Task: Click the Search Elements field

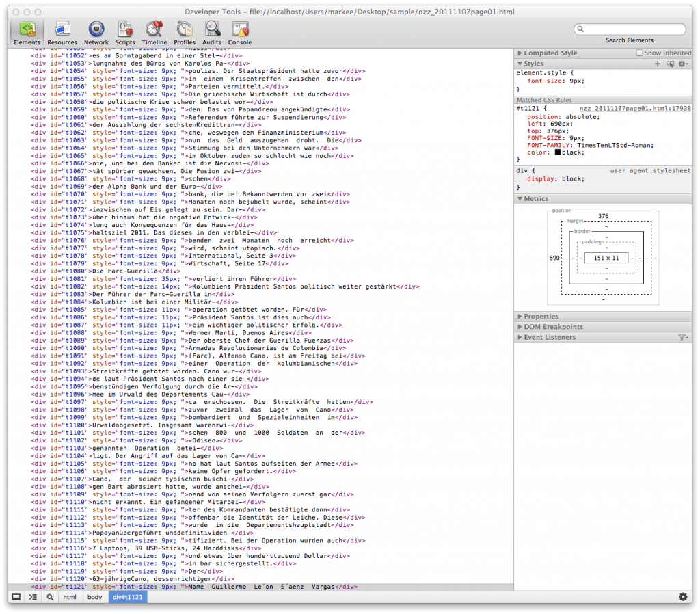Action: coord(629,29)
